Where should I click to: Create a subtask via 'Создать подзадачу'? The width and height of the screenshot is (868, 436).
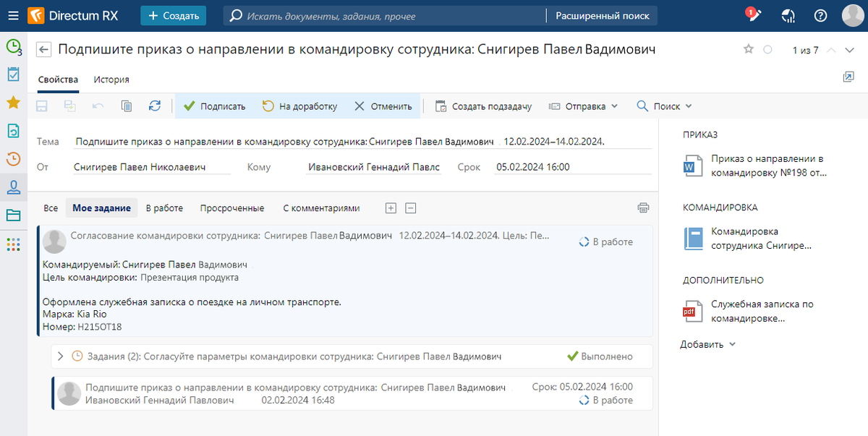tap(482, 106)
